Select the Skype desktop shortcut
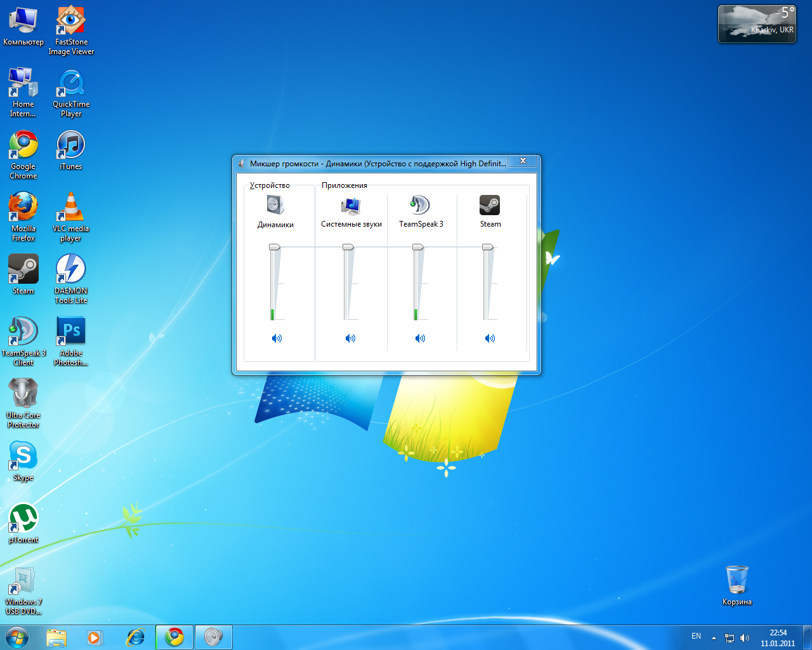This screenshot has width=812, height=650. click(x=23, y=461)
